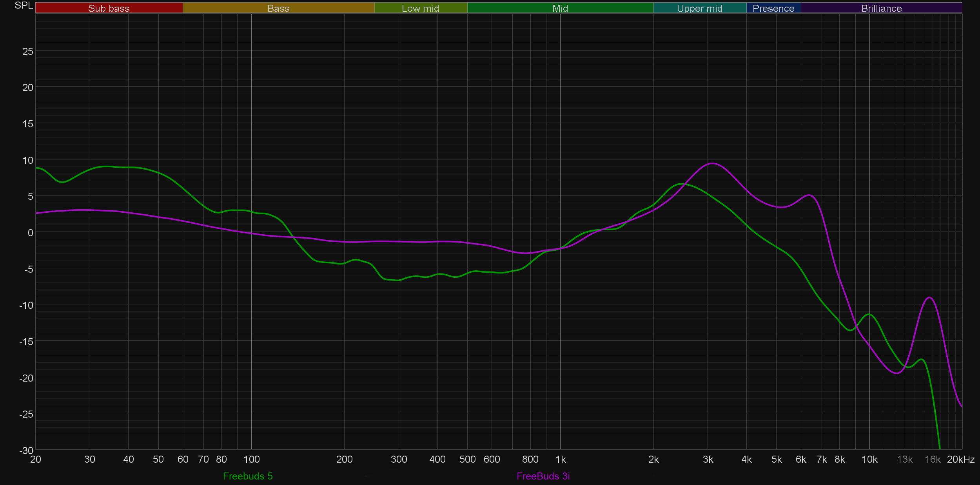Viewport: 980px width, 485px height.
Task: Click the 0 dB label on SPL axis
Action: [x=30, y=233]
